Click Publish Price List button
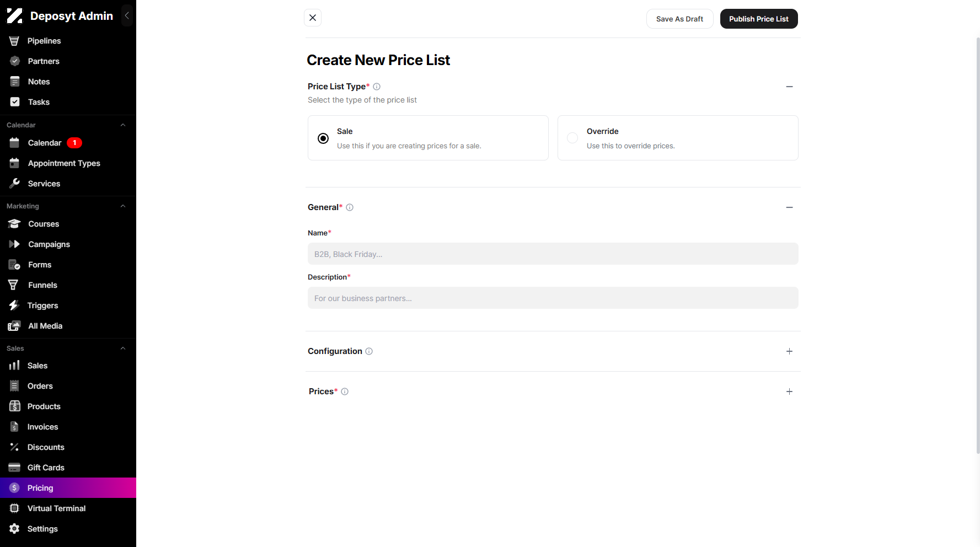 (x=759, y=19)
